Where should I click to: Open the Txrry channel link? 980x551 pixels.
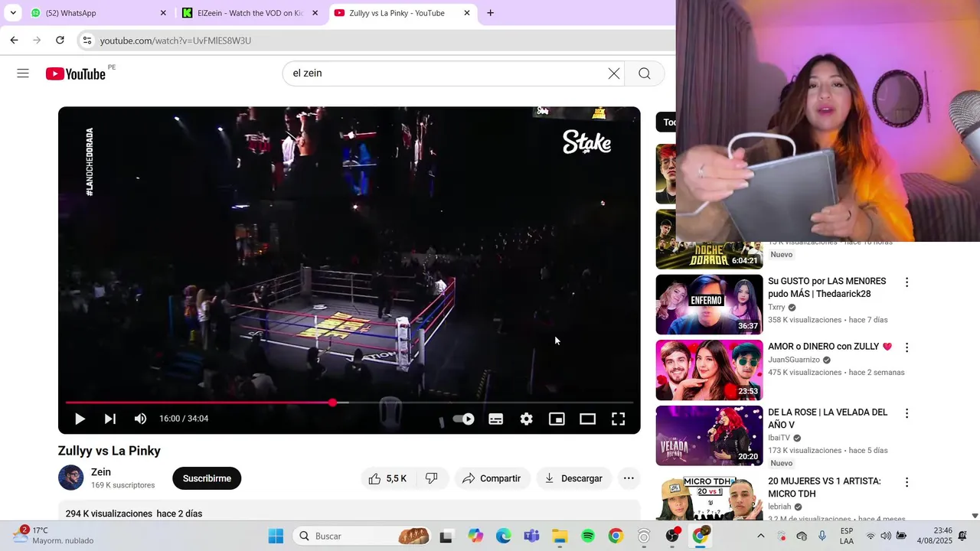click(776, 308)
